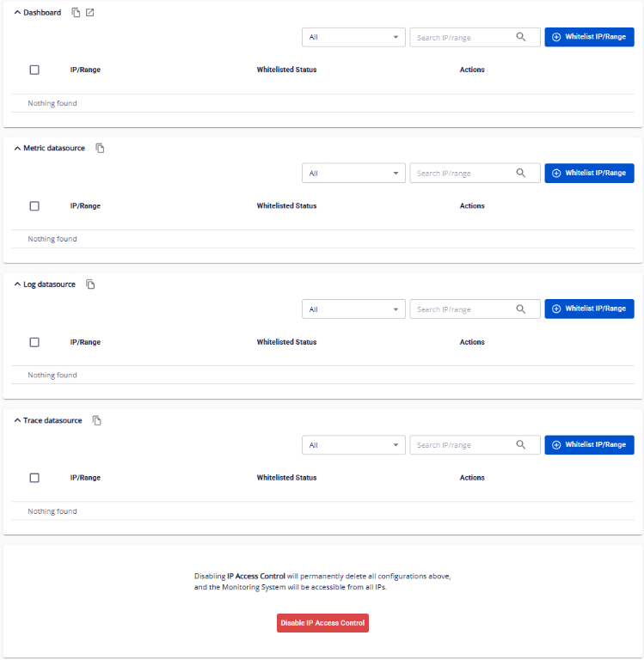The width and height of the screenshot is (644, 660).
Task: Click copy icon beside Trace datasource
Action: click(97, 421)
